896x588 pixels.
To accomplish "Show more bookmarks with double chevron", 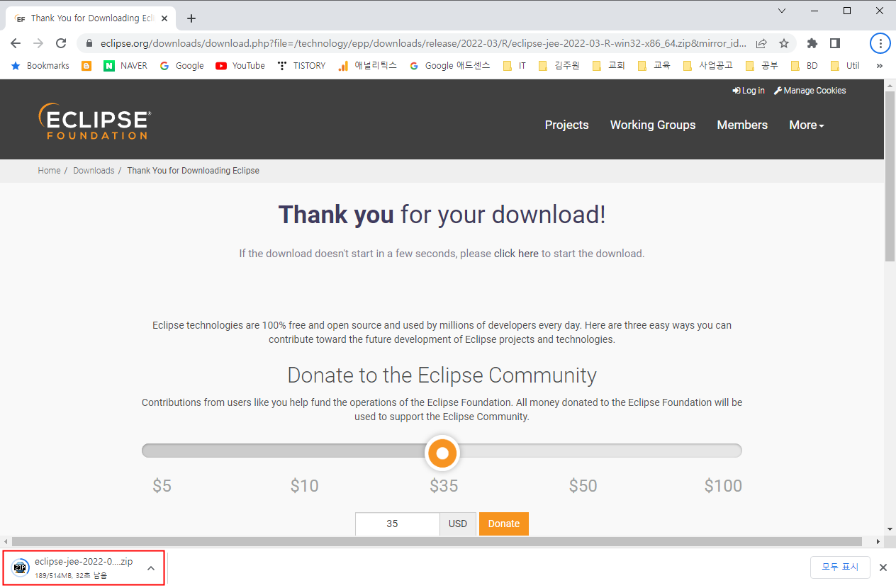I will tap(880, 65).
